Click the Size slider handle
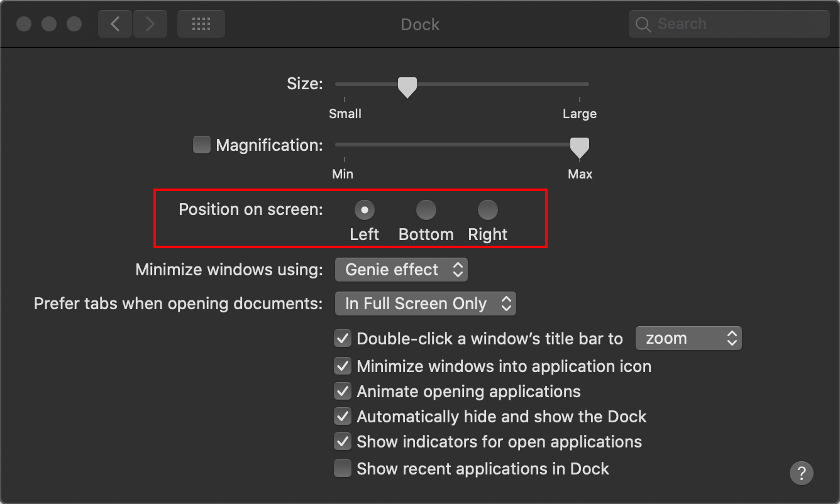 pos(407,87)
